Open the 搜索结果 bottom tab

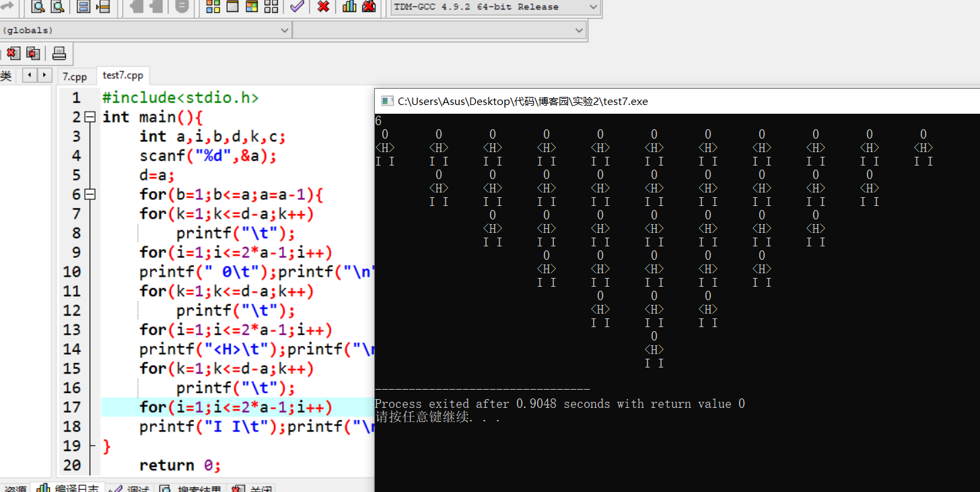(190, 488)
